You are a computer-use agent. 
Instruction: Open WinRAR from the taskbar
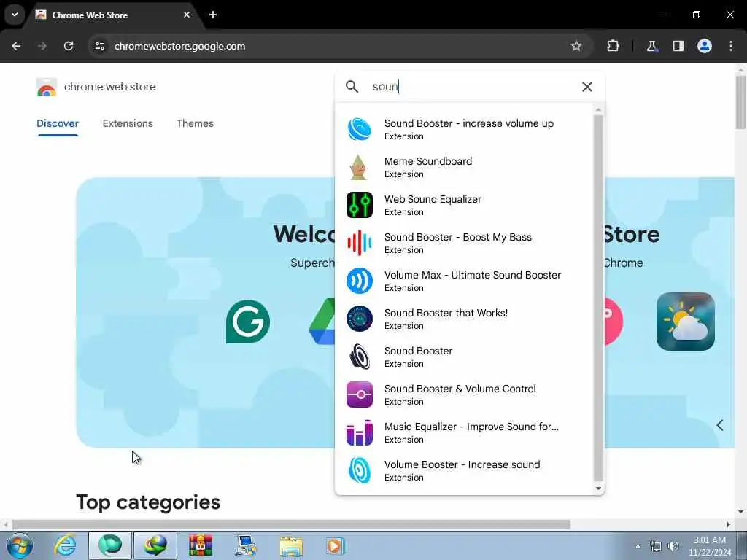point(201,545)
